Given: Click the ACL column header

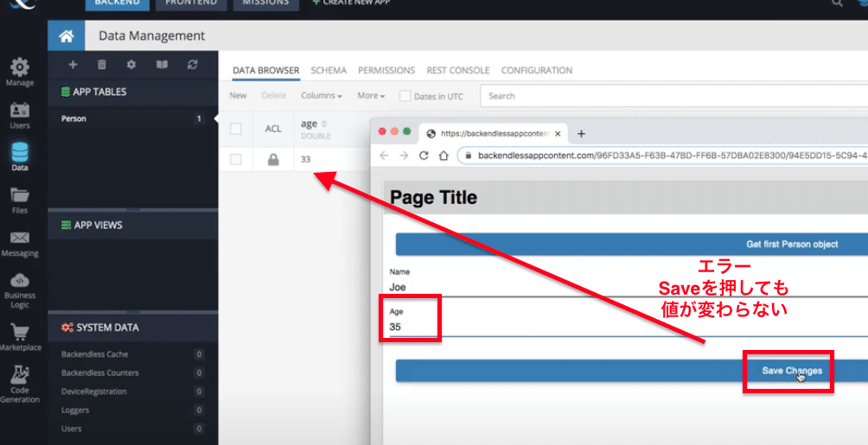Looking at the screenshot, I should tap(273, 129).
